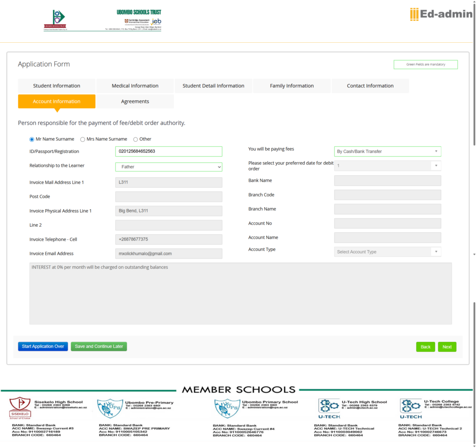Click the Ubombo Primary School UPS shield logo
The width and height of the screenshot is (476, 448).
click(227, 408)
